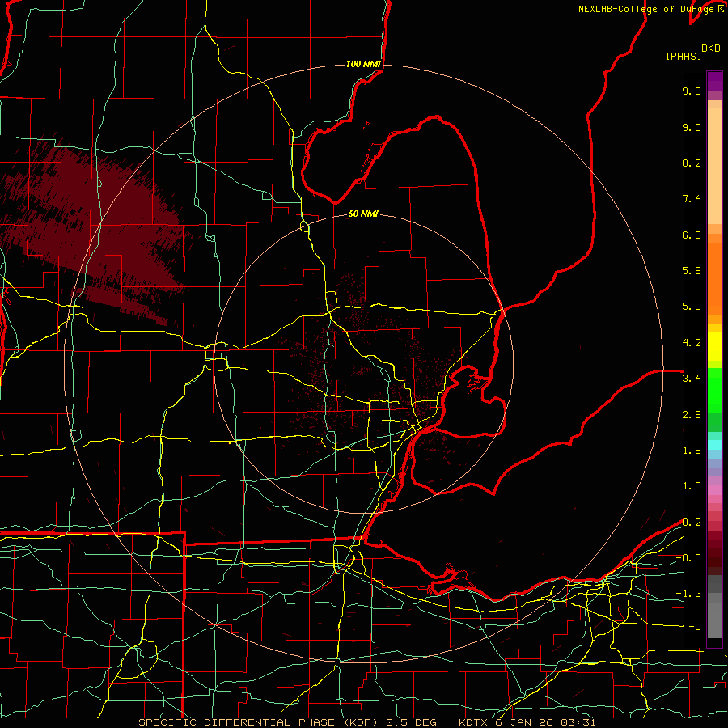Viewport: 728px width, 728px height.
Task: Click the 1.8 scale value
Action: tap(692, 451)
